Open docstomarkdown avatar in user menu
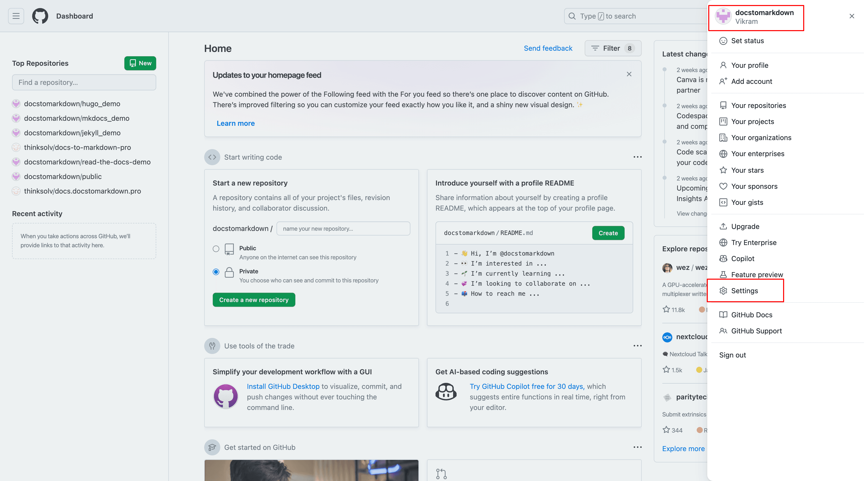The width and height of the screenshot is (868, 481). [x=723, y=17]
